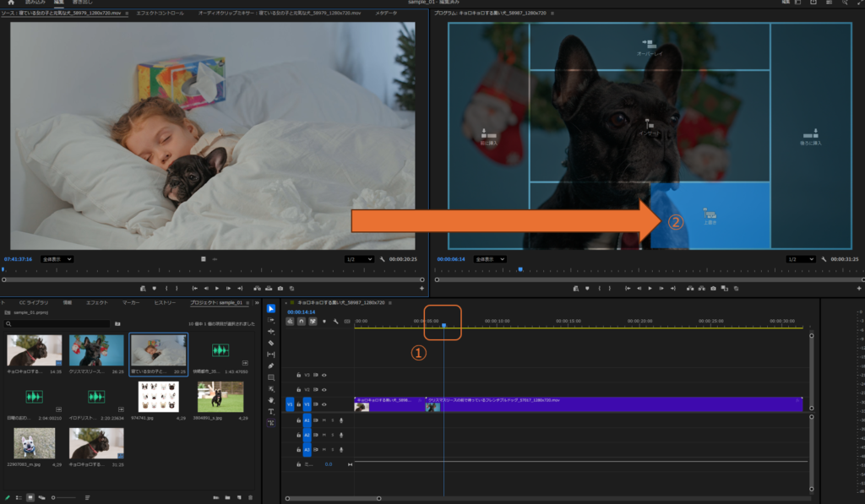Toggle the lock on video track V2
Screen dimensions: 865x504
click(x=298, y=390)
